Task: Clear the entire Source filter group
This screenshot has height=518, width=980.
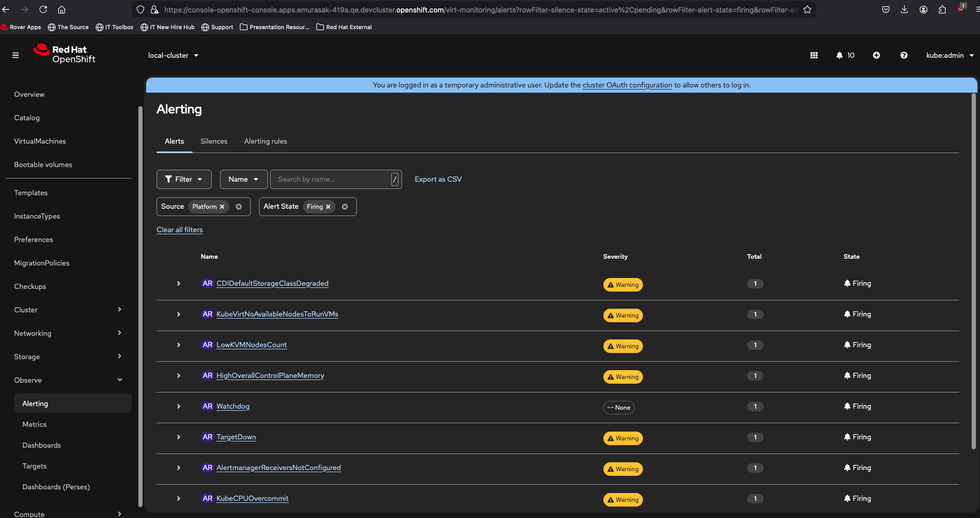Action: coord(239,207)
